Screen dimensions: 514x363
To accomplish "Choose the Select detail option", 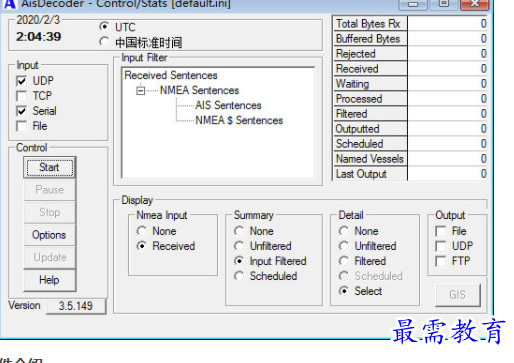I will coord(344,291).
